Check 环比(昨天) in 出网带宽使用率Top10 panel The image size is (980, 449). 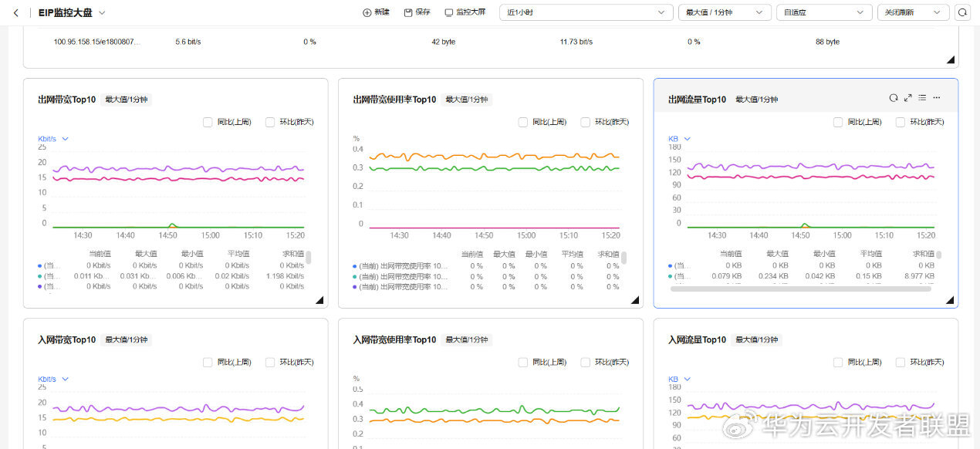click(x=586, y=122)
